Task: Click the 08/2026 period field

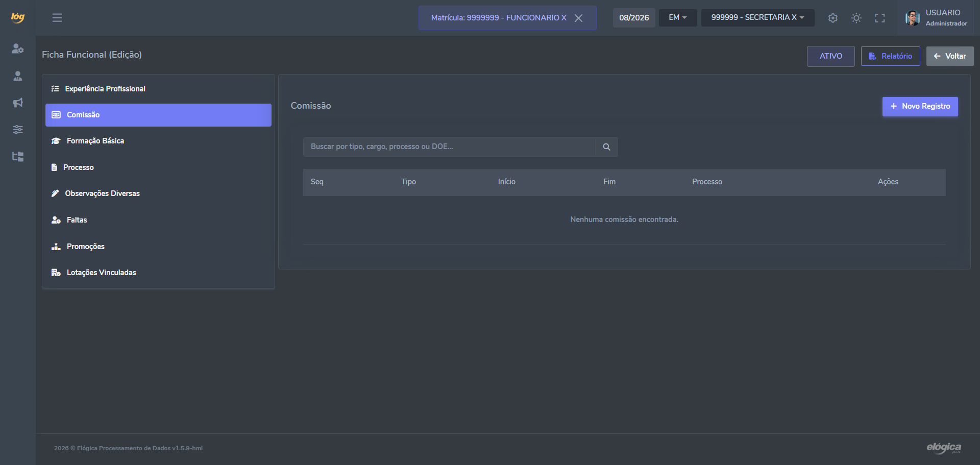Action: coord(634,18)
